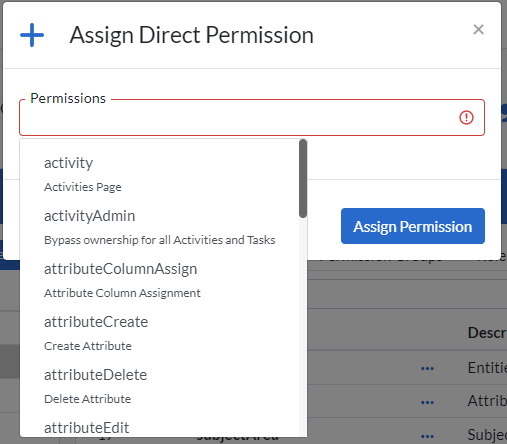This screenshot has height=444, width=507.
Task: Click the Assign Permission button
Action: tap(413, 226)
